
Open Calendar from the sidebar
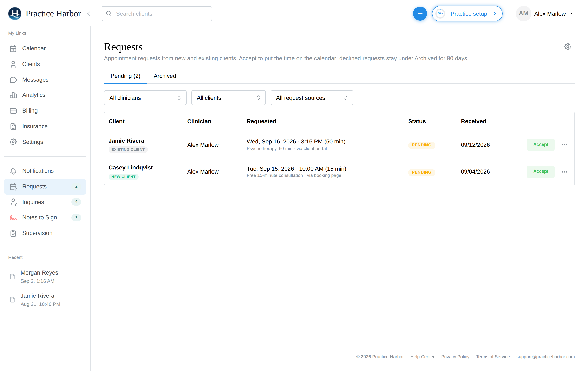45,49
